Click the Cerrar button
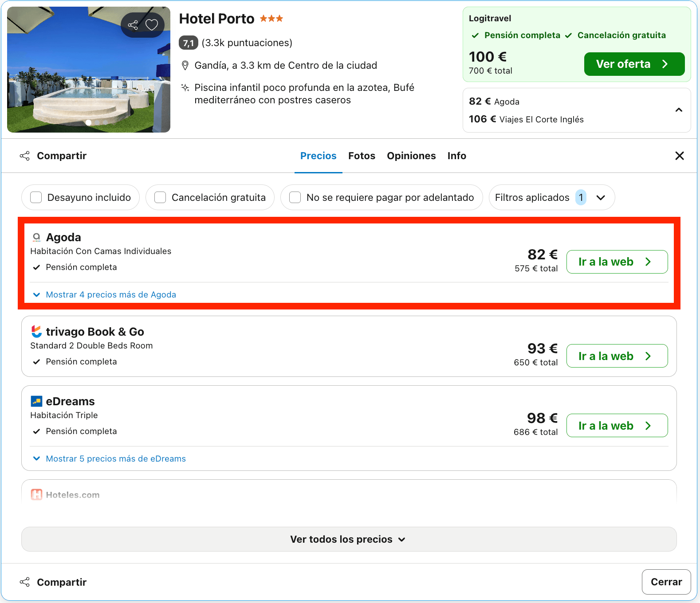Viewport: 700px width, 603px height. click(666, 582)
